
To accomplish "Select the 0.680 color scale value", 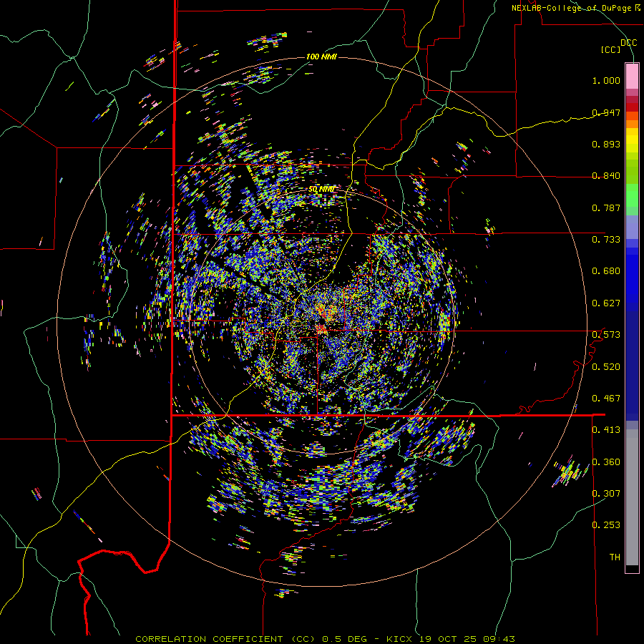I will [606, 271].
